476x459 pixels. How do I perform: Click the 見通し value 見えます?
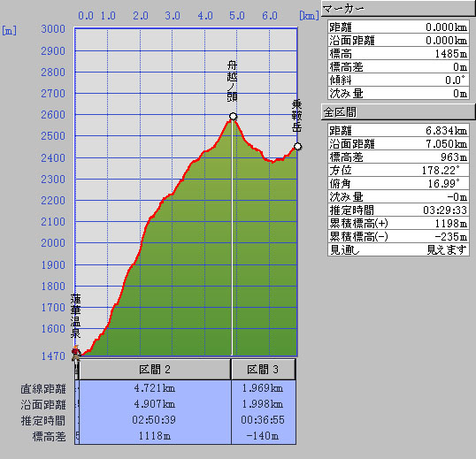[x=447, y=249]
